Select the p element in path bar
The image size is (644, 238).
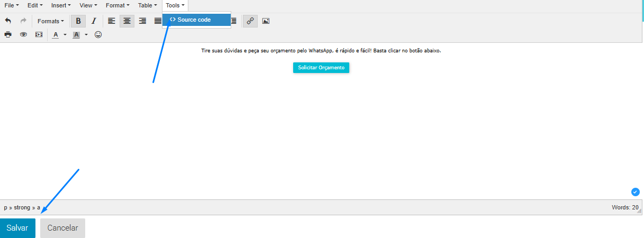point(6,208)
